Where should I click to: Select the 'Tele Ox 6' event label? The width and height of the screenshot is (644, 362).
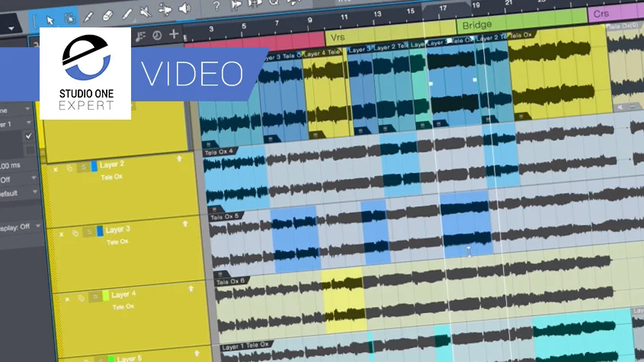click(x=230, y=281)
